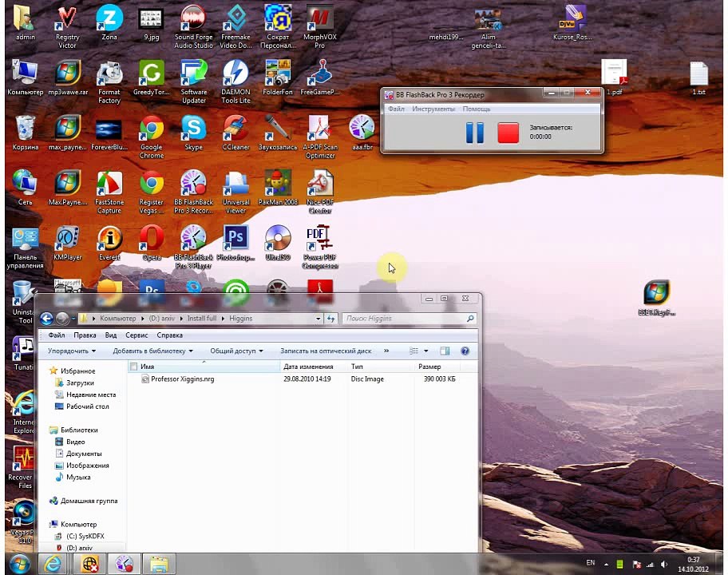Click the Format Factory desktop icon

pyautogui.click(x=109, y=81)
